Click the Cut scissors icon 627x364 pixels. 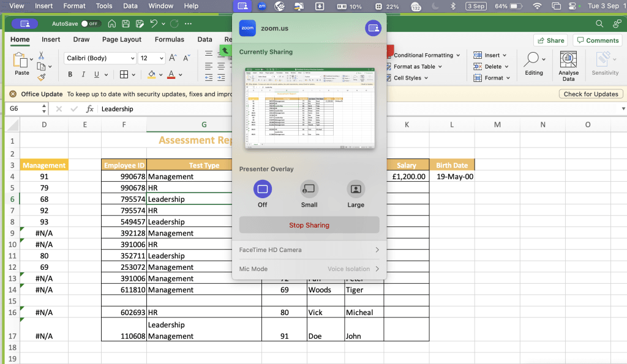coord(41,56)
